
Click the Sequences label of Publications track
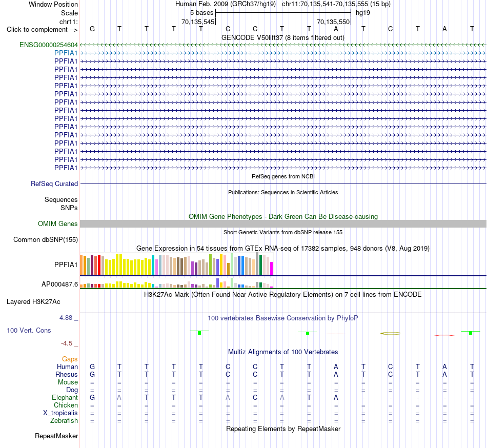(x=61, y=199)
